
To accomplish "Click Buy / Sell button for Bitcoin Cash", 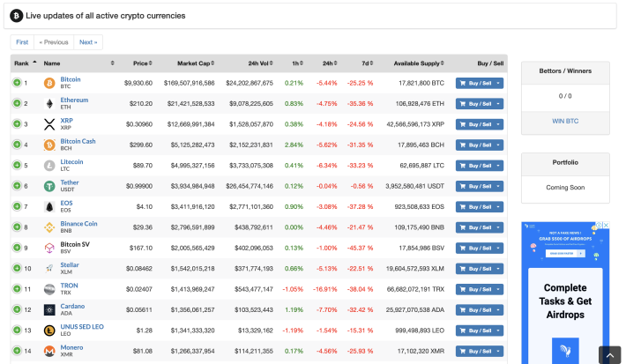I will click(x=474, y=145).
